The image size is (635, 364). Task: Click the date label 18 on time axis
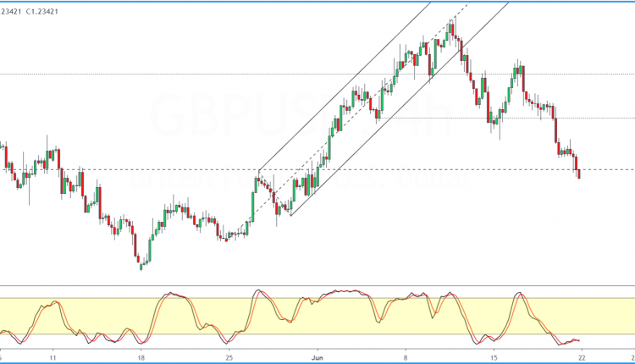pyautogui.click(x=141, y=358)
